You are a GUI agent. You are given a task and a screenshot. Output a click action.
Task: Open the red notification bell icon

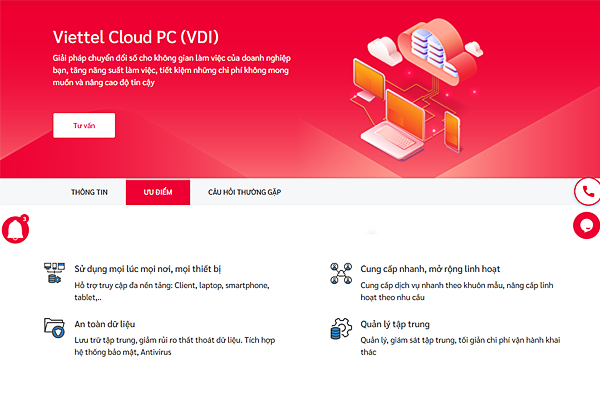pyautogui.click(x=16, y=229)
